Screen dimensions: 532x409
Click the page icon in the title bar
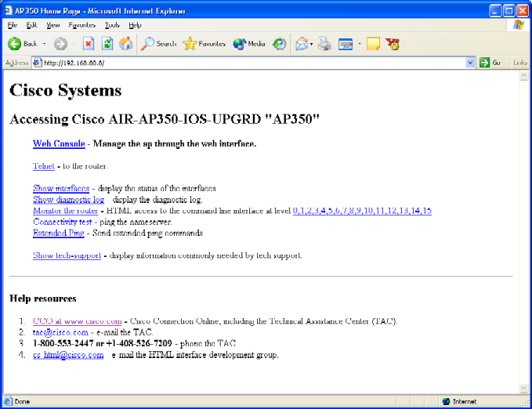[x=8, y=11]
